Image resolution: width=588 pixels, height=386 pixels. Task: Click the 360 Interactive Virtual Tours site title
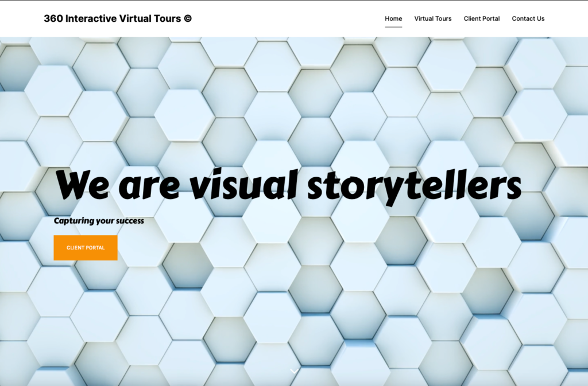point(118,18)
